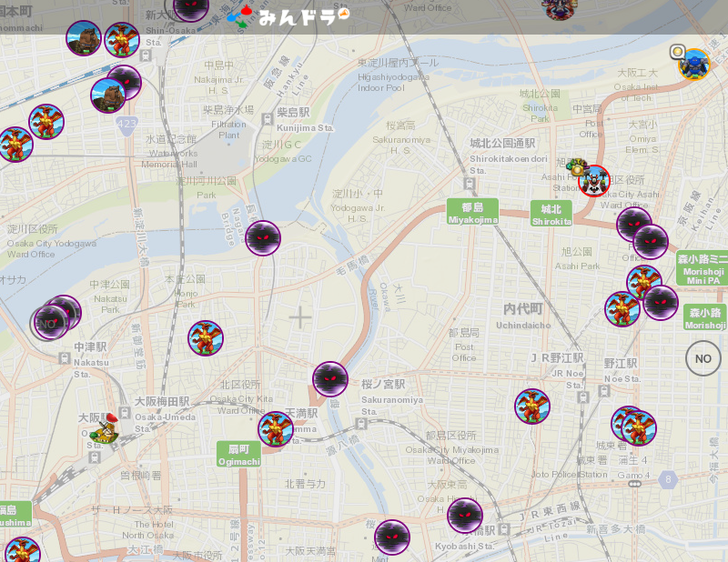Screen dimensions: 728x562
Task: Click the green Miyakojima interchange label
Action: [x=472, y=213]
